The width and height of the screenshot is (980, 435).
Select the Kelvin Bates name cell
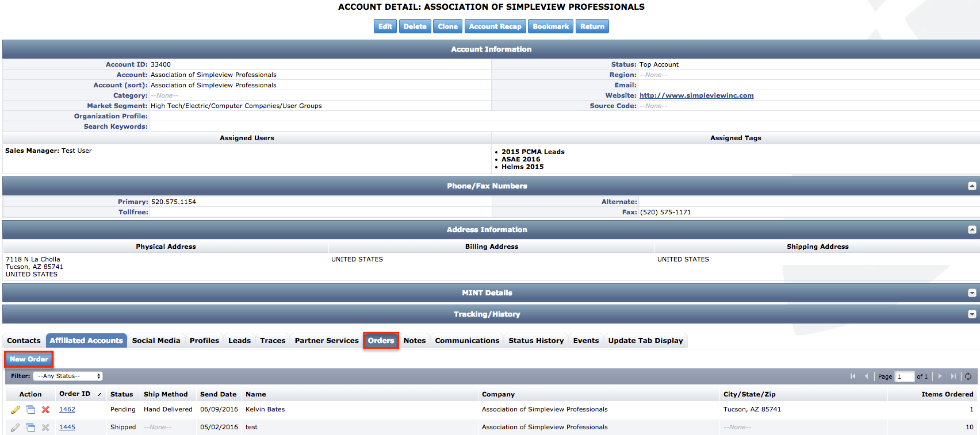pos(265,410)
